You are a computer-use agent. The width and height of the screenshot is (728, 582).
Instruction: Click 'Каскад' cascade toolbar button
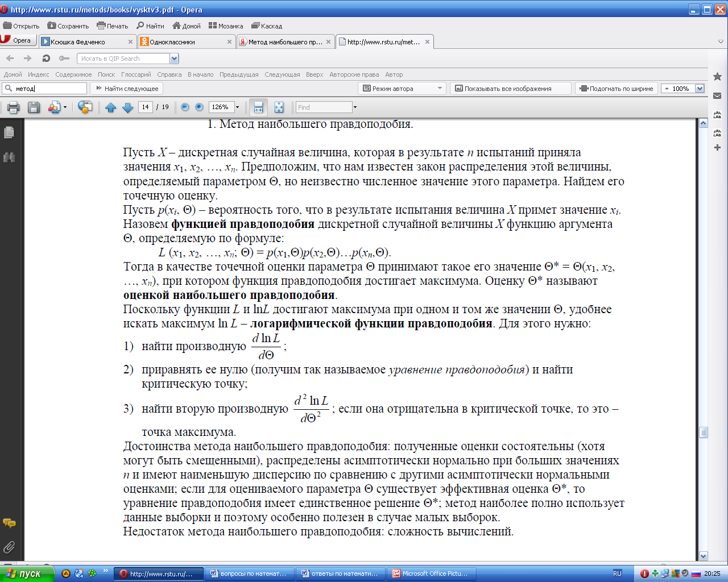(267, 26)
